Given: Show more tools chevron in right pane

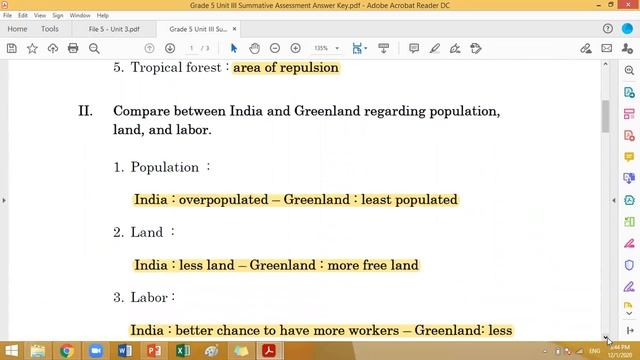Looking at the screenshot, I should [x=629, y=313].
